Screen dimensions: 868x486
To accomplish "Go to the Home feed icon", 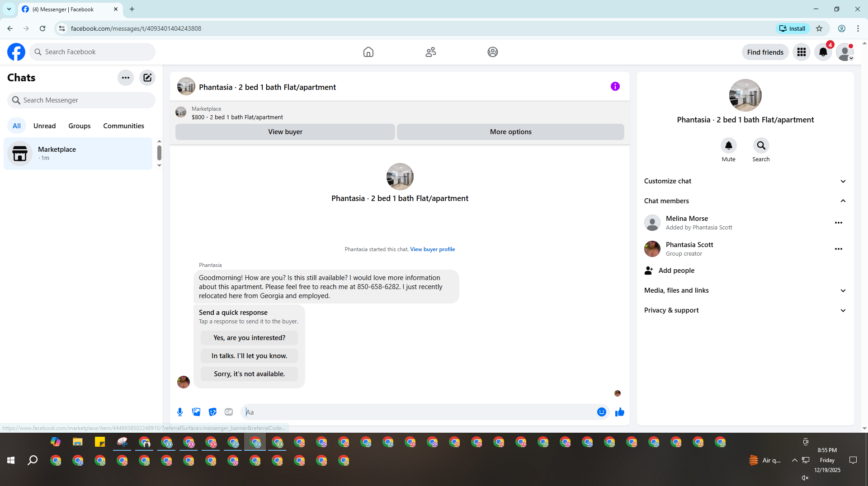I will (368, 52).
